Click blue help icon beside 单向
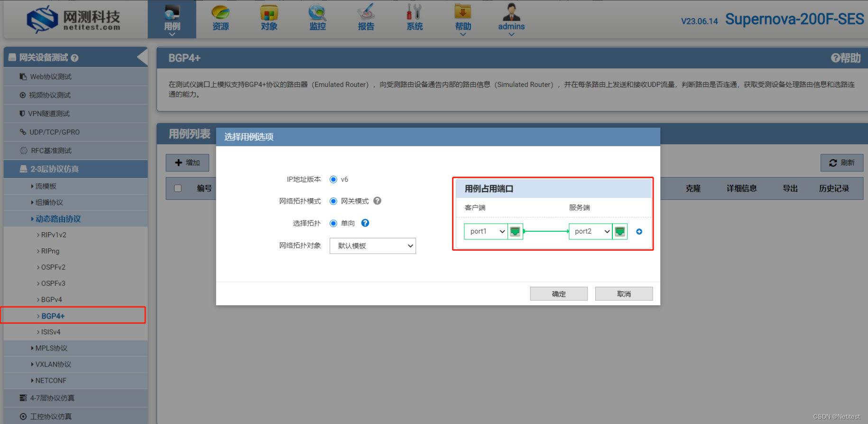The height and width of the screenshot is (424, 868). click(365, 223)
